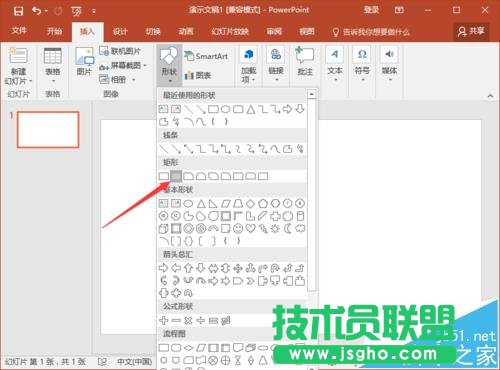Click the spell check icon in status bar
The image size is (500, 370).
pos(102,362)
